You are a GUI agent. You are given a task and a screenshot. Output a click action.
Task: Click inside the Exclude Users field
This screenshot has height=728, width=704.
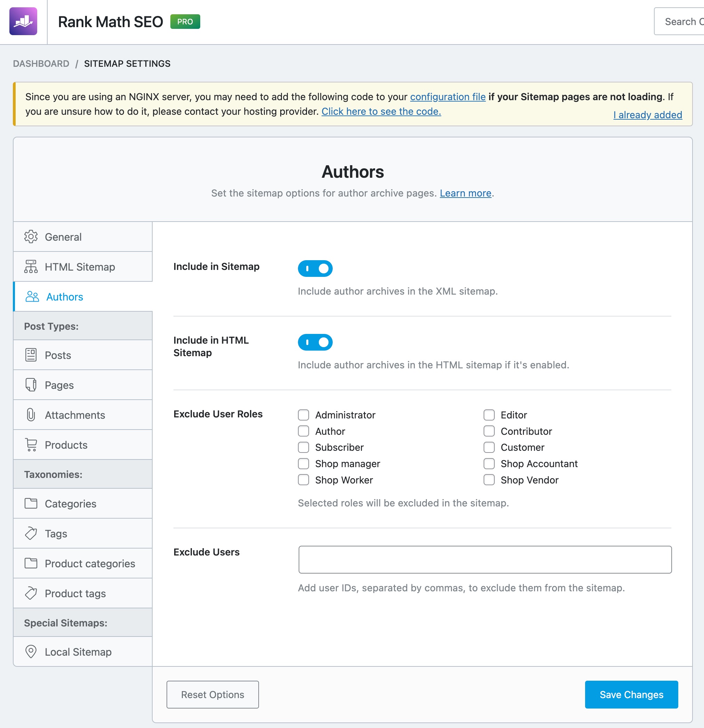point(485,559)
